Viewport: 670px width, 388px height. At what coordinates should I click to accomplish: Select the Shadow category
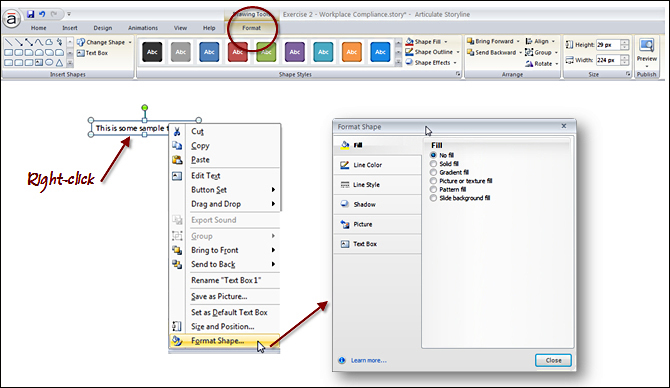[377, 204]
